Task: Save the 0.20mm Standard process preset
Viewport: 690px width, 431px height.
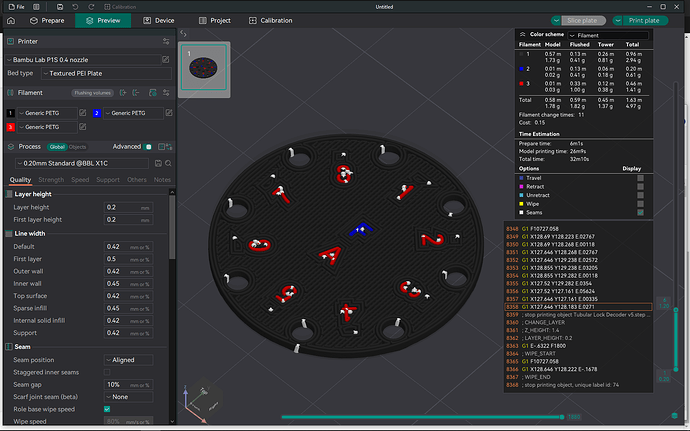Action: tap(158, 163)
